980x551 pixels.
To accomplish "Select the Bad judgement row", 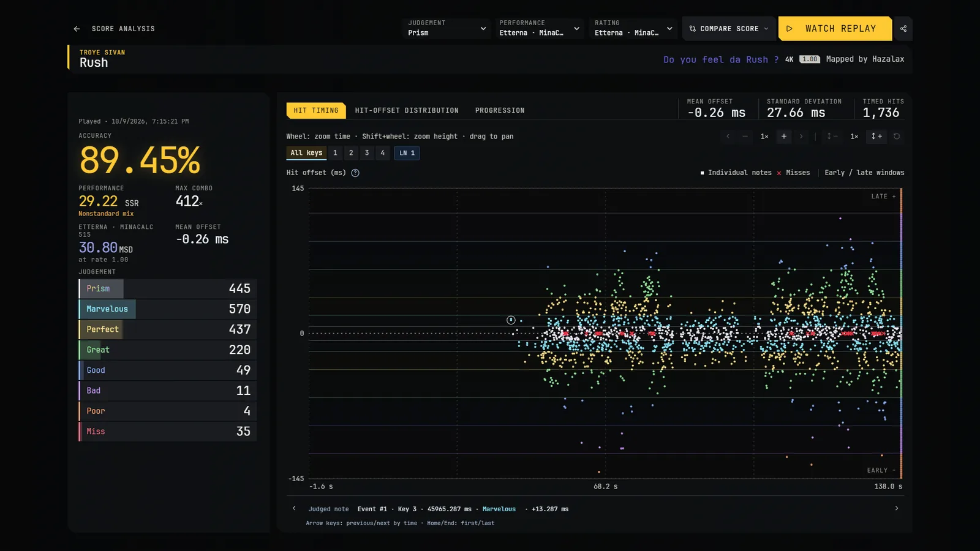I will tap(167, 391).
